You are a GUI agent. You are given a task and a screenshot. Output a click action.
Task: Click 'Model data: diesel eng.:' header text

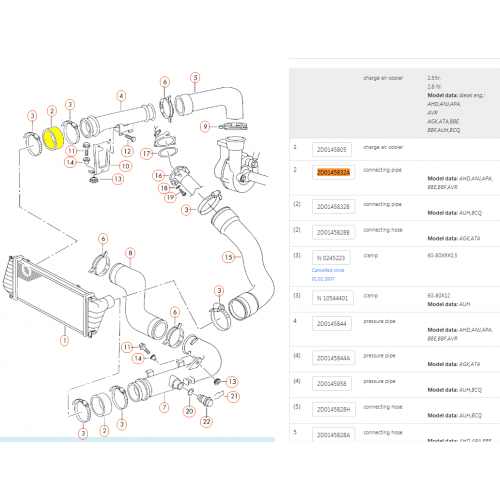tap(456, 95)
